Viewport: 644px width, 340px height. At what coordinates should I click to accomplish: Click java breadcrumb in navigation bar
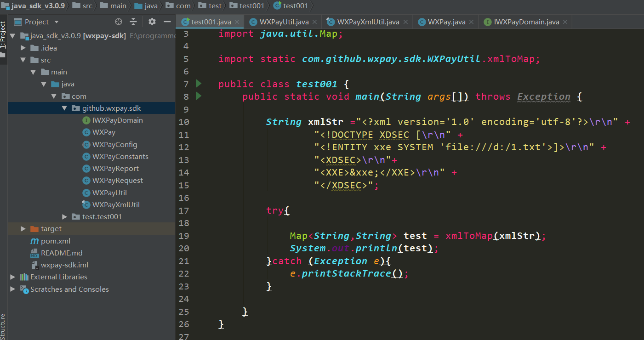[x=146, y=6]
